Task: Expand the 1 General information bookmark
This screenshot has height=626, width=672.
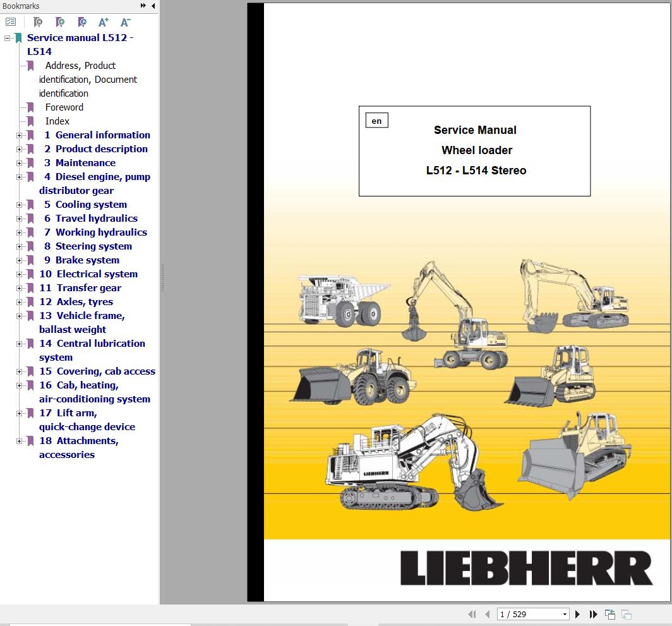Action: pyautogui.click(x=19, y=135)
